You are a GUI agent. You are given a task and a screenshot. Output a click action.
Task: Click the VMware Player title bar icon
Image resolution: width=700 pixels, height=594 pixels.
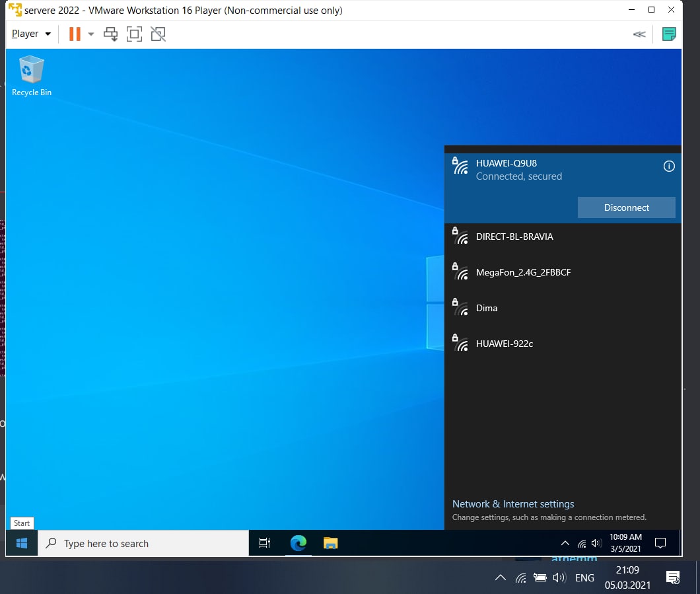click(x=15, y=10)
